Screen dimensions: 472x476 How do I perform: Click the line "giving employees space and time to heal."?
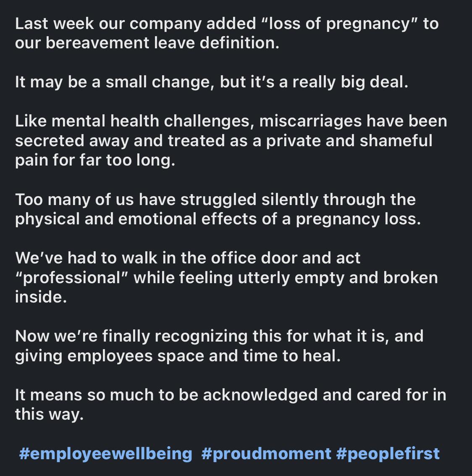(178, 356)
